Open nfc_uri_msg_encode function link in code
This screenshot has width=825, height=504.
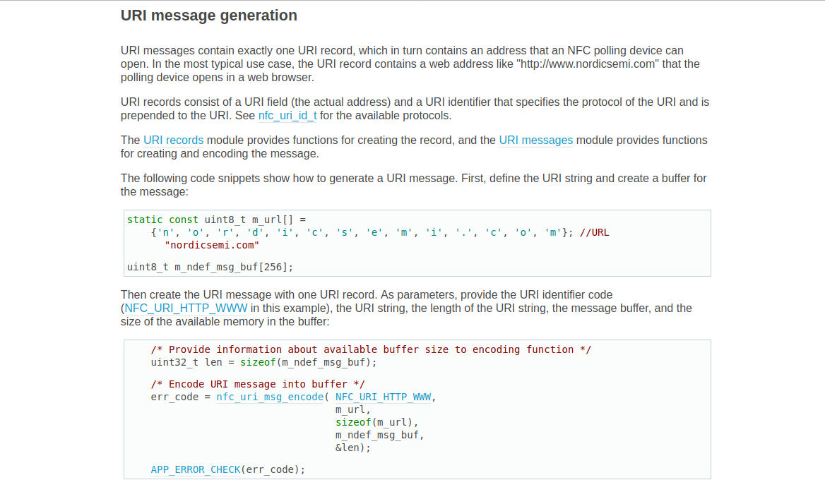[x=269, y=397]
